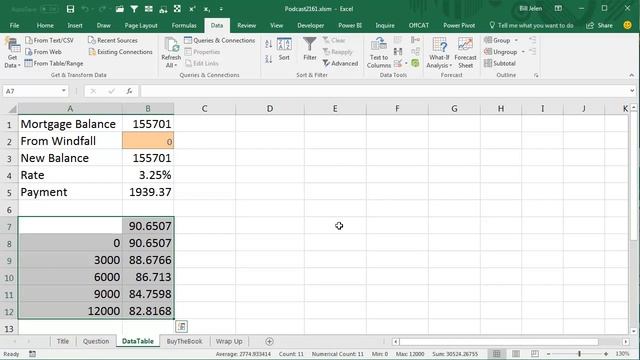Open Ribbon Display Options icon

click(558, 9)
